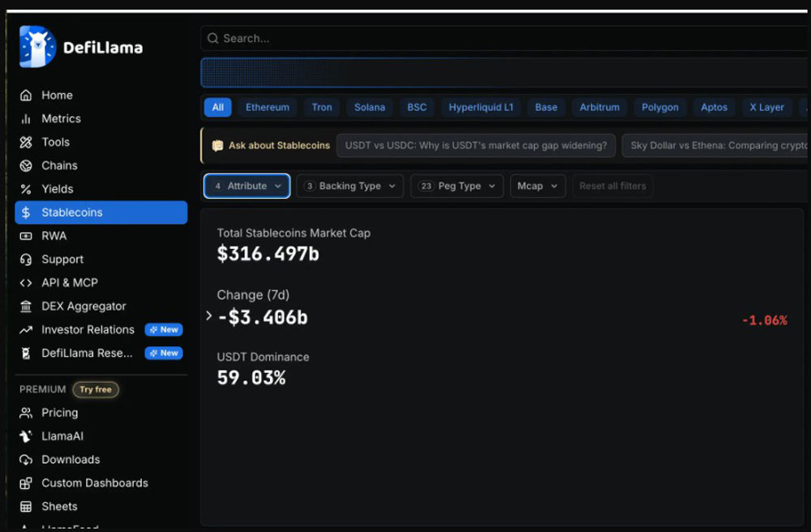Click the blue dotted banner below search

point(504,72)
